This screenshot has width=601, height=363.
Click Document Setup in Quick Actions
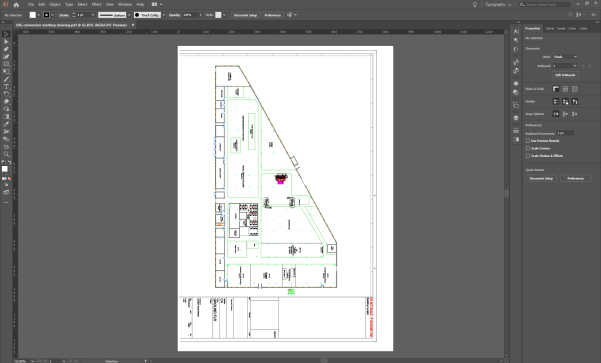pos(541,178)
